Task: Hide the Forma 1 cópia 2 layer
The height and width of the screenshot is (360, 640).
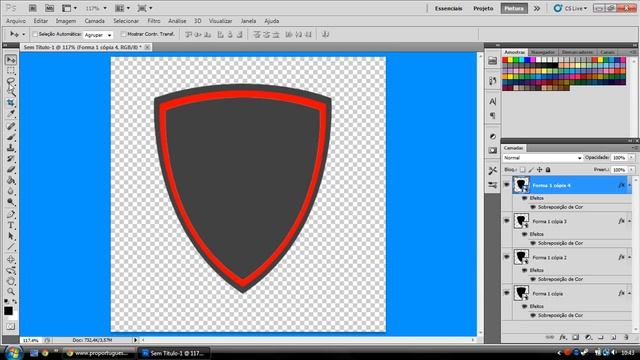Action: 507,257
